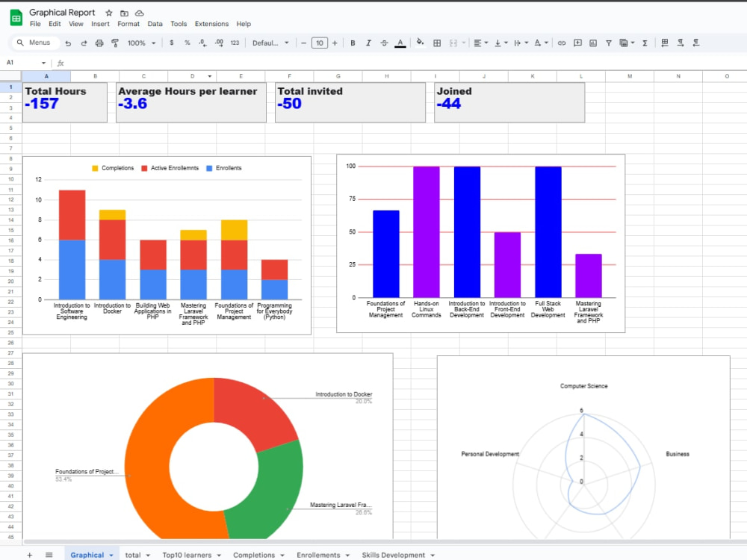
Task: Click the merge cells icon
Action: click(x=453, y=43)
